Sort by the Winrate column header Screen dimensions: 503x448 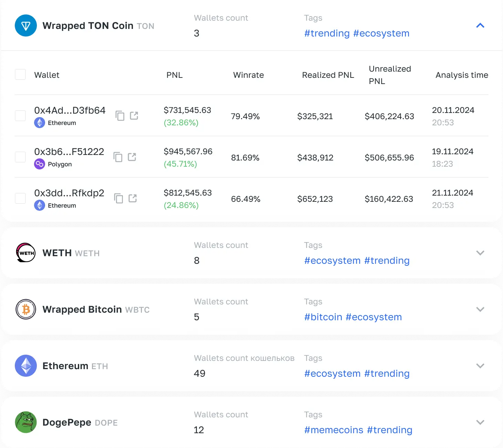tap(248, 75)
